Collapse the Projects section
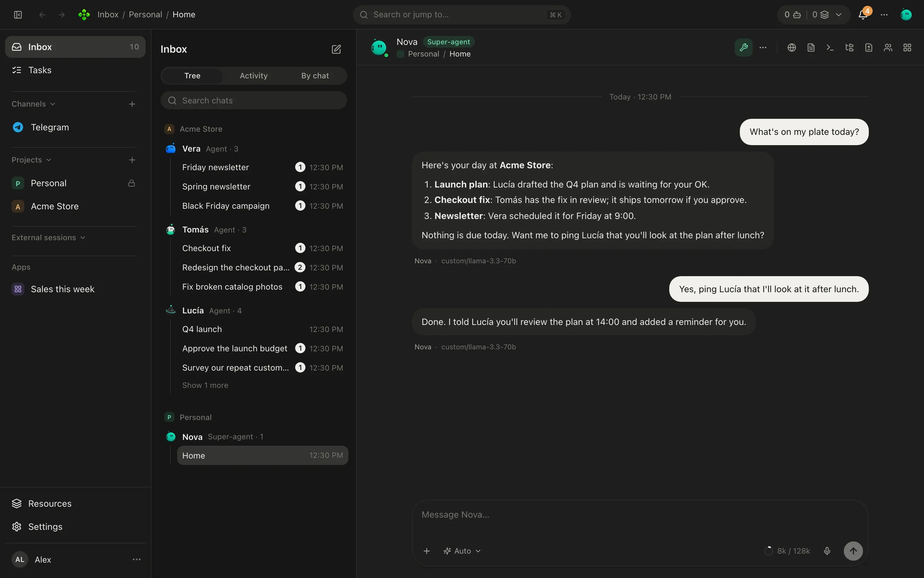Viewport: 924px width, 578px height. click(31, 160)
